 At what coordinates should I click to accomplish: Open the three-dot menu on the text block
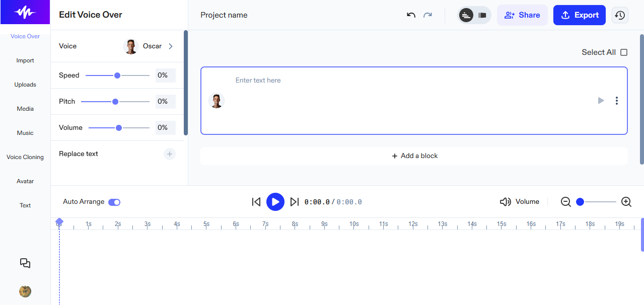pyautogui.click(x=617, y=100)
